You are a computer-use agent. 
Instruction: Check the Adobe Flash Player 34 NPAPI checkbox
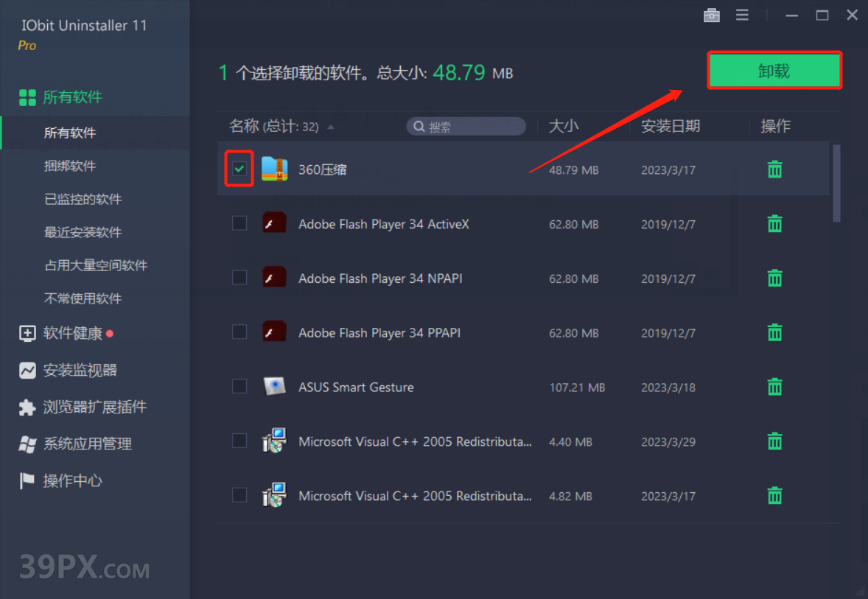pyautogui.click(x=239, y=277)
